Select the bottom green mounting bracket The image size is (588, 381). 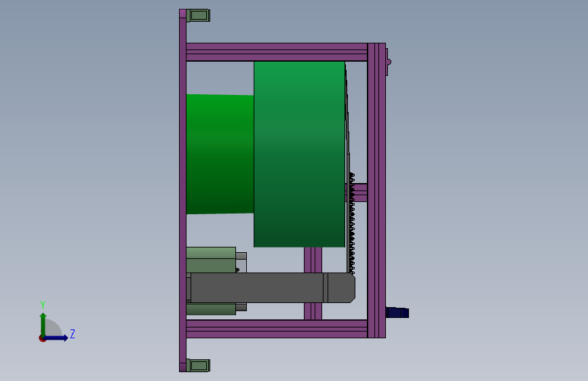point(199,365)
